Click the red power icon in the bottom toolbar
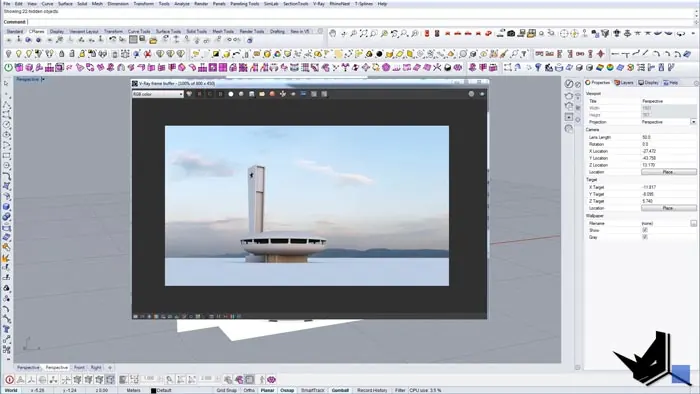Screen dimensions: 700x394 [9, 380]
